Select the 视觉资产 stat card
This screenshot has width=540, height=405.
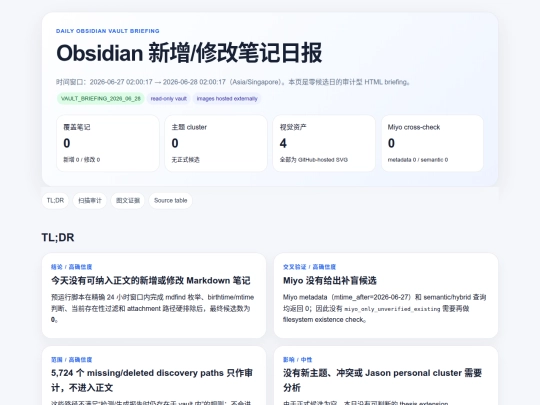tap(324, 143)
